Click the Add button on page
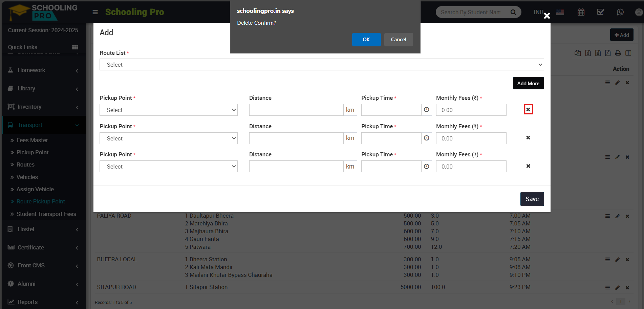 622,35
